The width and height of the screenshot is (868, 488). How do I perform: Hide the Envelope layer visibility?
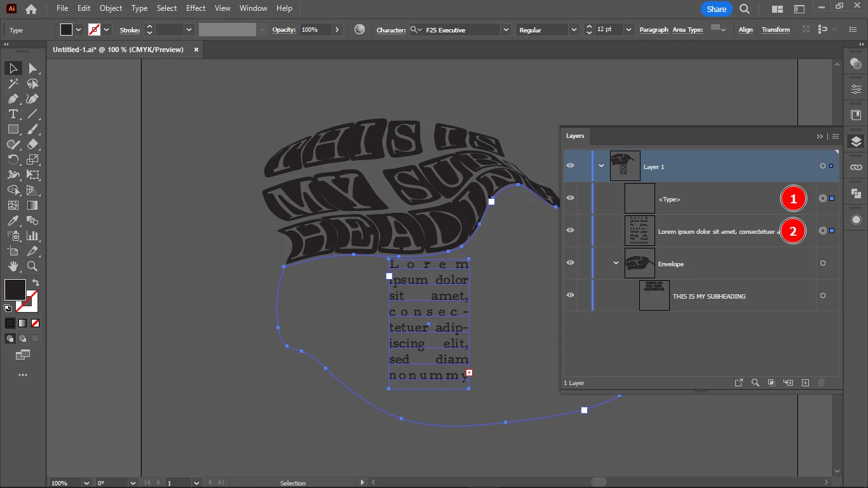570,263
